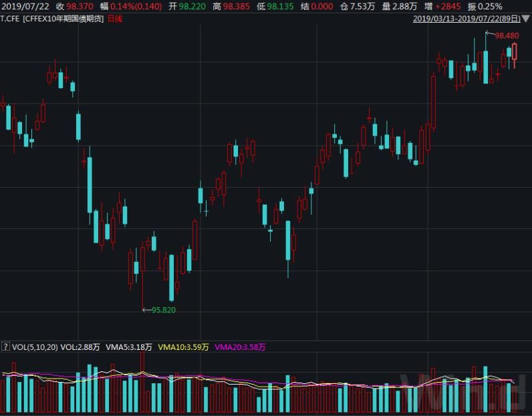This screenshot has width=532, height=416.
Task: Click the low price 98.135
Action: pyautogui.click(x=280, y=6)
